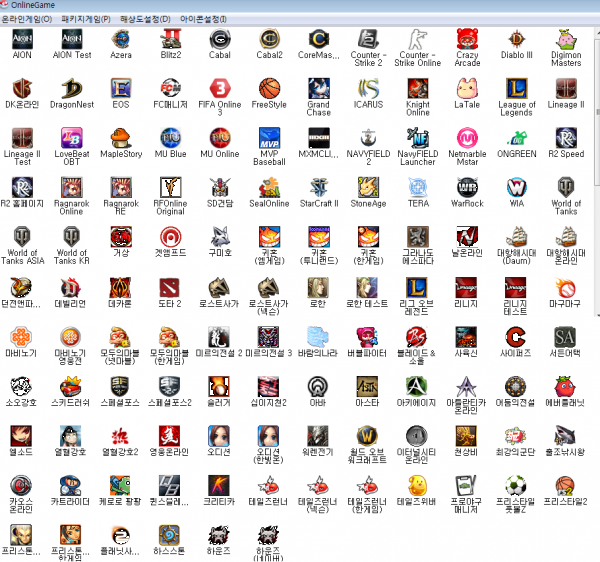Launch the 에버플래닛 icon
The height and width of the screenshot is (562, 600).
[x=565, y=386]
